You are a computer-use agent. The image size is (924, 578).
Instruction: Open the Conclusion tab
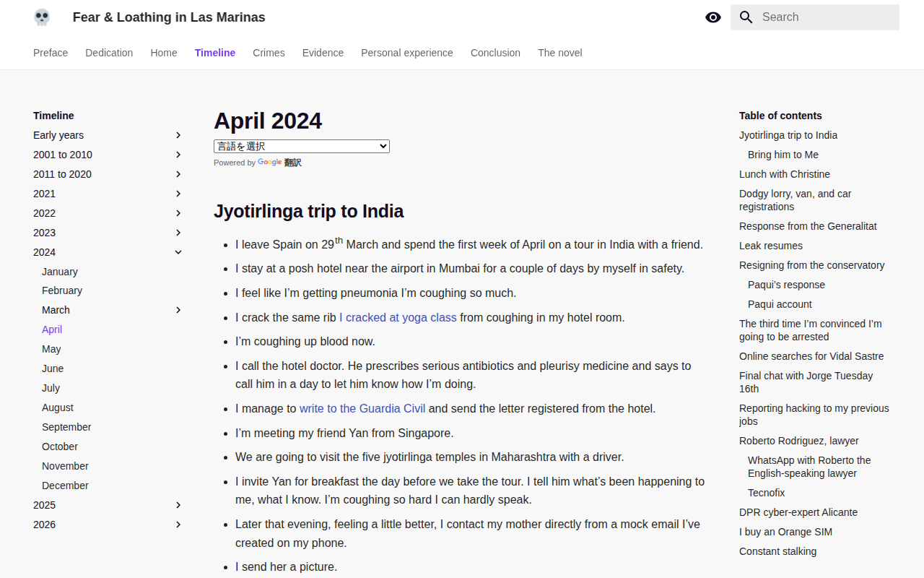click(x=495, y=53)
